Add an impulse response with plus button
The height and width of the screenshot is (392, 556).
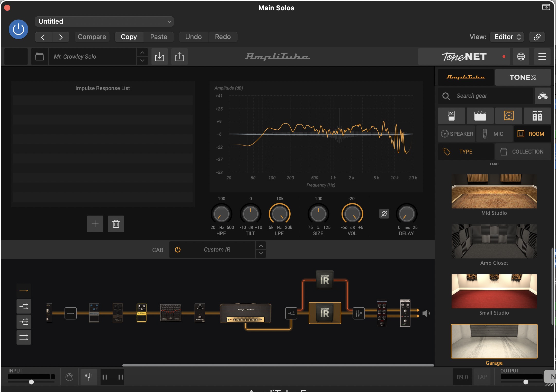[95, 224]
